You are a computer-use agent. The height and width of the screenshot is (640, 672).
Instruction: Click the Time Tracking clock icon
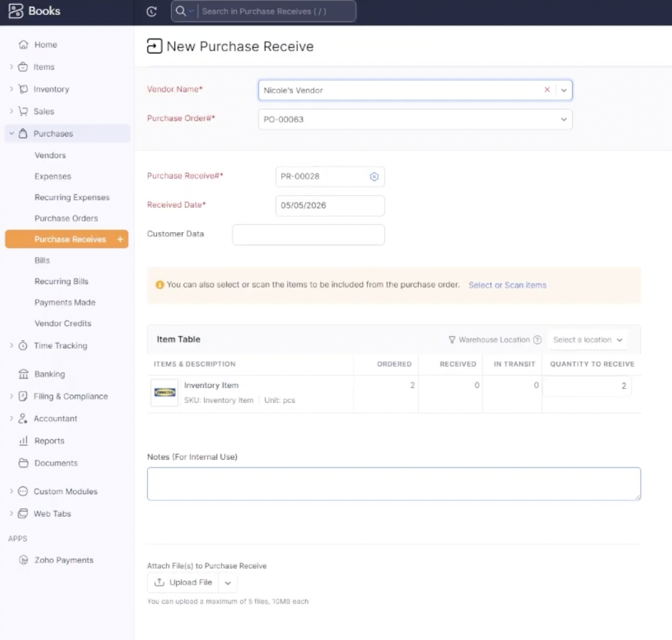click(x=23, y=346)
